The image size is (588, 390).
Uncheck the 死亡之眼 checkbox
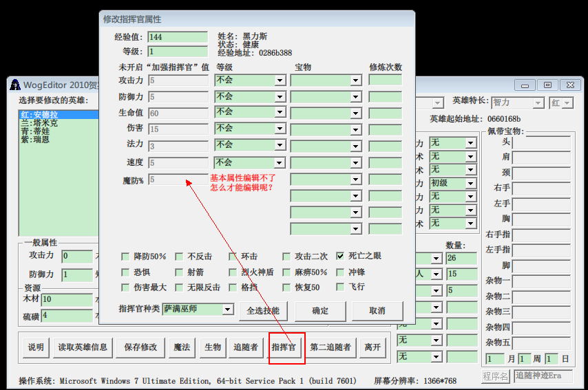(340, 257)
